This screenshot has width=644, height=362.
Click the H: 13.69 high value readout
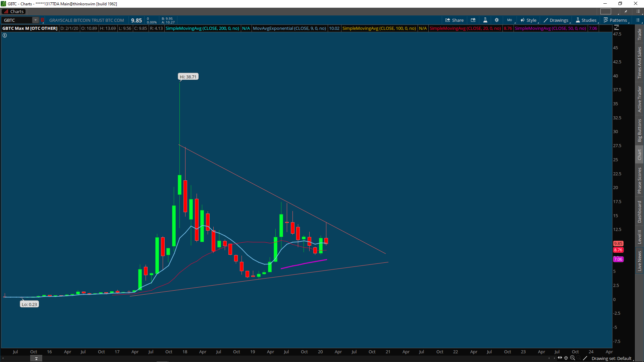pyautogui.click(x=108, y=28)
